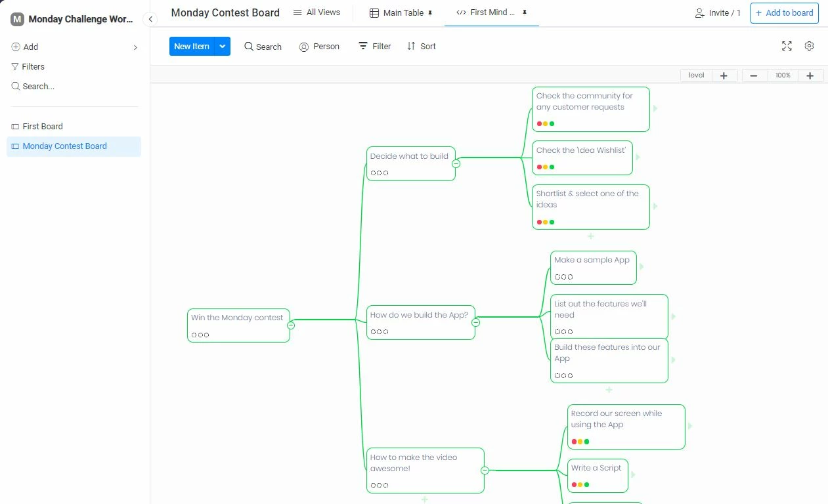Expand arrow beside Check the community node
The height and width of the screenshot is (504, 828).
point(655,108)
